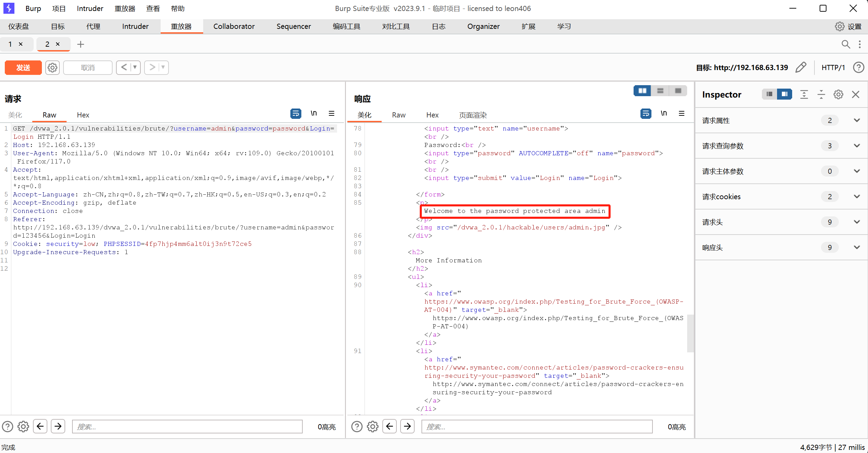
Task: Search Repeater tabs with magnifier icon
Action: pyautogui.click(x=846, y=44)
